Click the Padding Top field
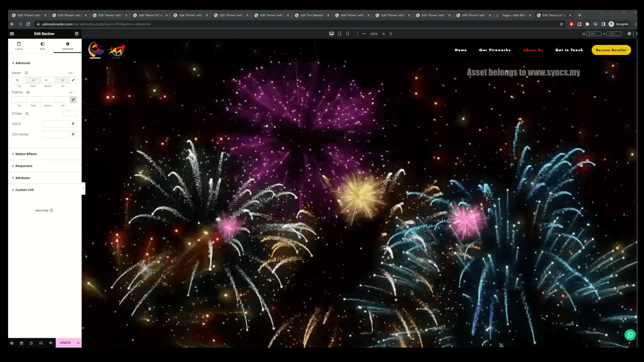Screen dimensions: 644x362 19,100
